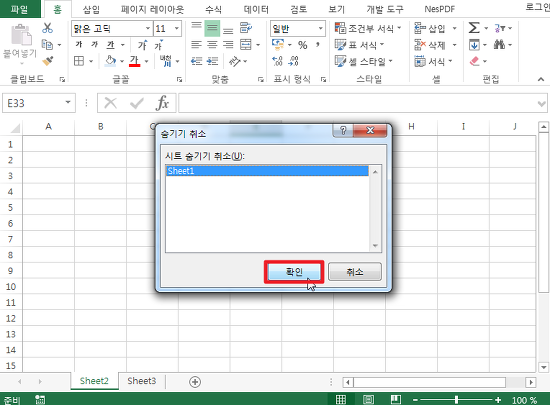Viewport: 550px width, 405px height.
Task: Select the Format Painter brush icon
Action: coord(47,61)
